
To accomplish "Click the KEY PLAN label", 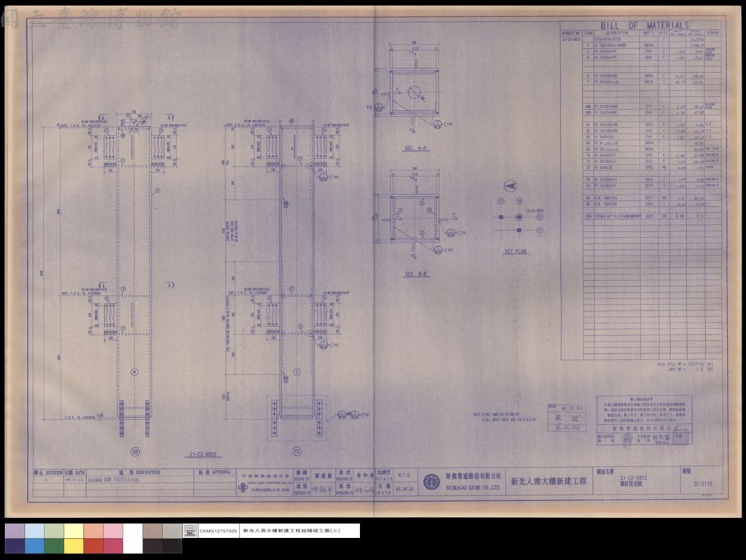I will [516, 251].
